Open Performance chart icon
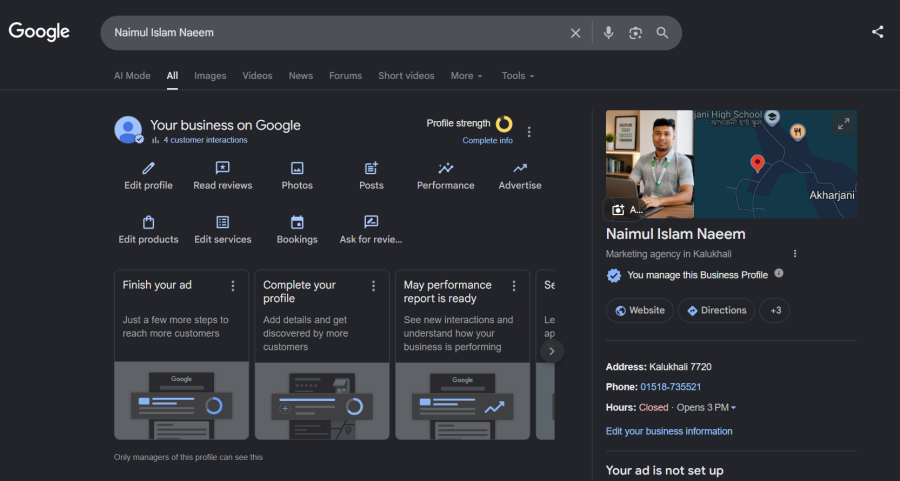This screenshot has height=481, width=900. [445, 168]
